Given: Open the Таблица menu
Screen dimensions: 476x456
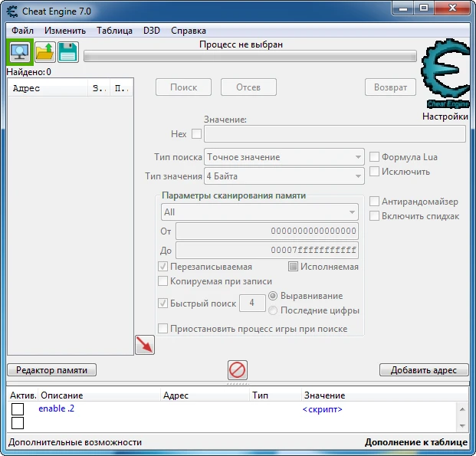Looking at the screenshot, I should 114,31.
